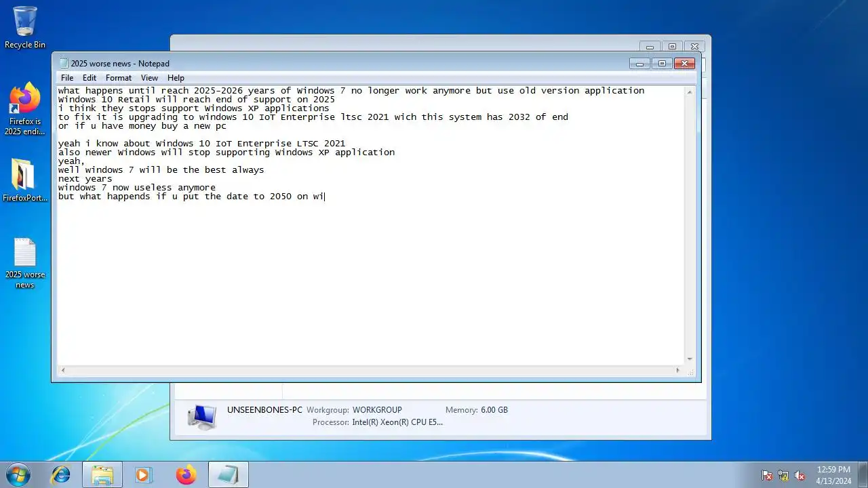
Task: Click the horizontal scrollbar left arrow
Action: pyautogui.click(x=63, y=370)
